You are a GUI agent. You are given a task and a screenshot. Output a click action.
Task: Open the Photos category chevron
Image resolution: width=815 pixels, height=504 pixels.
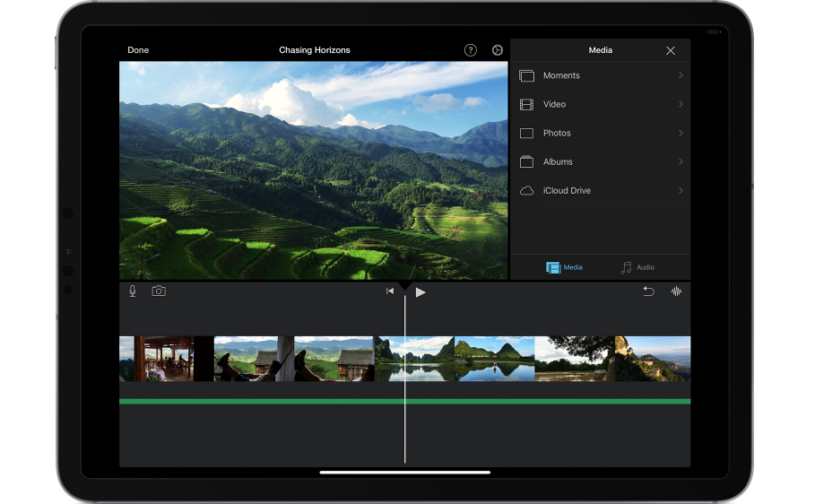(x=681, y=133)
